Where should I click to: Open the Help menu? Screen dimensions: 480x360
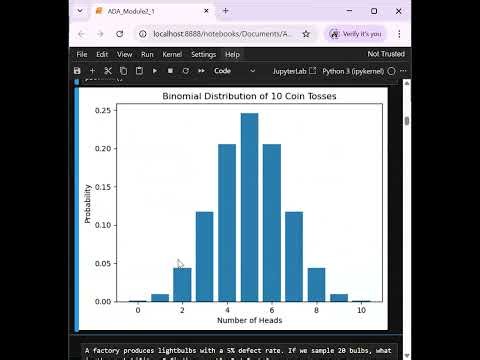point(232,54)
